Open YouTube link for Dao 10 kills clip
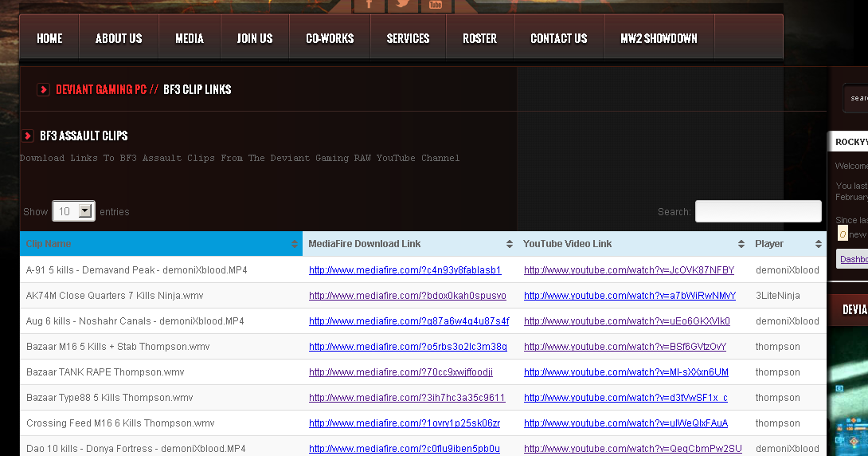 coord(633,448)
